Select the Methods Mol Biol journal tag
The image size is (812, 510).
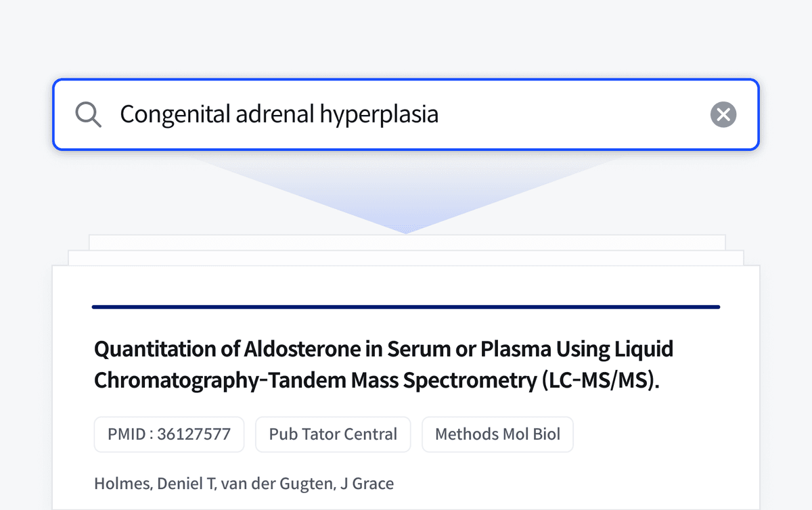tap(497, 434)
